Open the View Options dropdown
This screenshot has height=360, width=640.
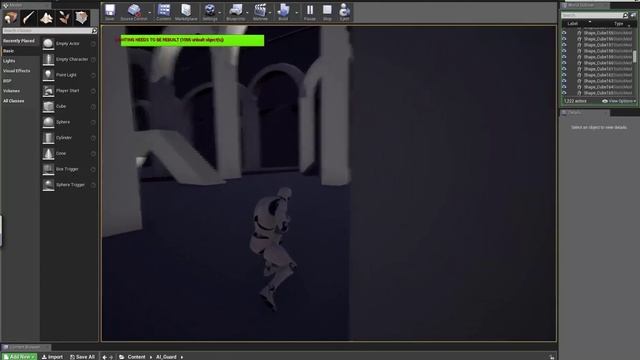click(619, 101)
